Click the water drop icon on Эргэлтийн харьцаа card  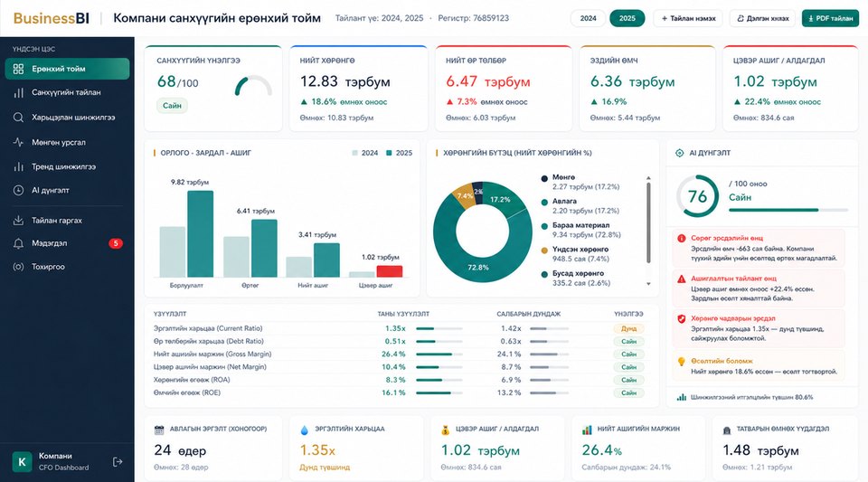coord(304,430)
